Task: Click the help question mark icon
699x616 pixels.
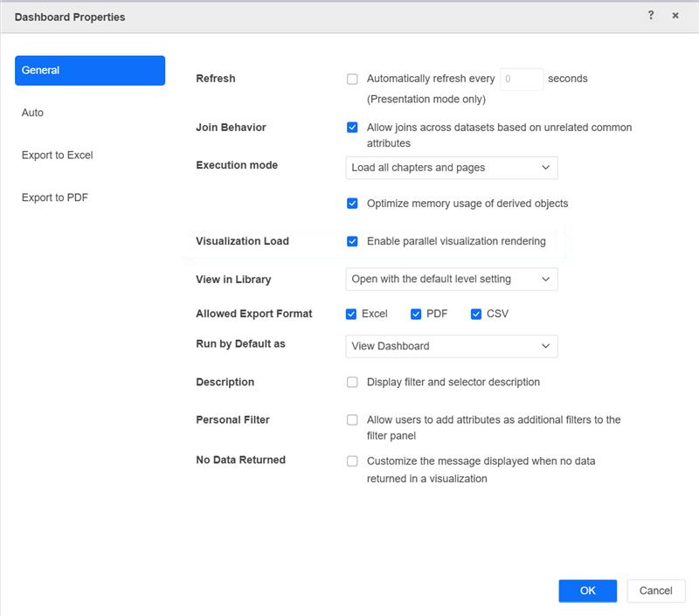Action: tap(651, 16)
